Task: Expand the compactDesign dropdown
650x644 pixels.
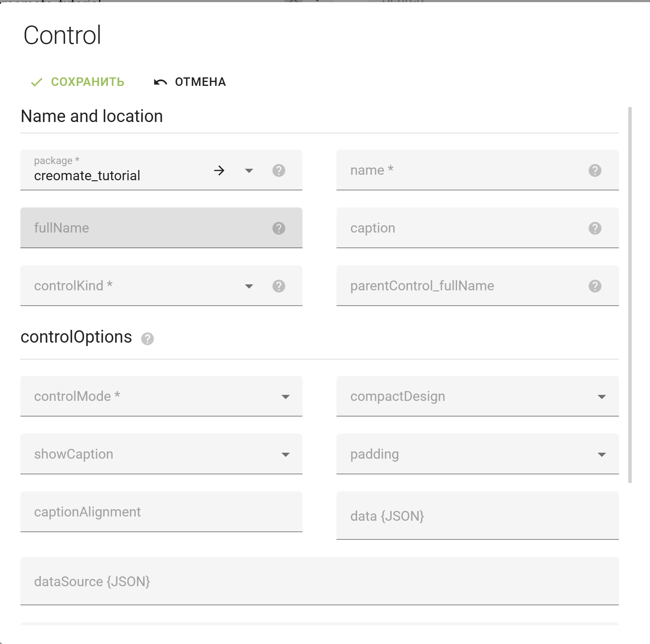Action: point(602,397)
